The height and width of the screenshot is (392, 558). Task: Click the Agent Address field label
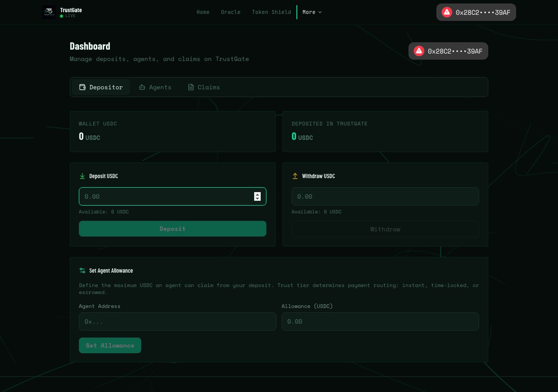tap(99, 306)
